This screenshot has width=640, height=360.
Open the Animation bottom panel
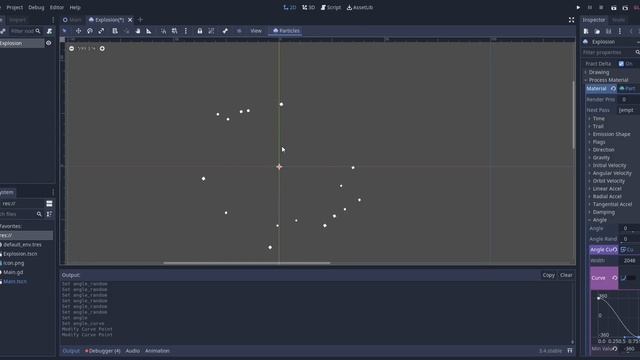157,351
